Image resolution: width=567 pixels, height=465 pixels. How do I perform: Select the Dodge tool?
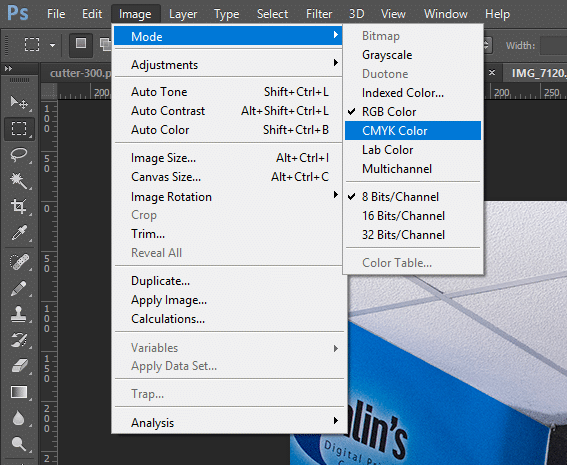(x=19, y=444)
